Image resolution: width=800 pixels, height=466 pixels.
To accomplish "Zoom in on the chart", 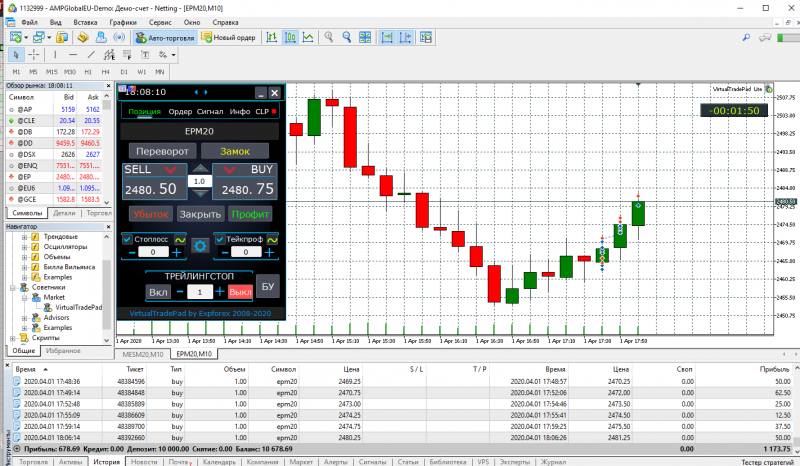I will (x=329, y=37).
